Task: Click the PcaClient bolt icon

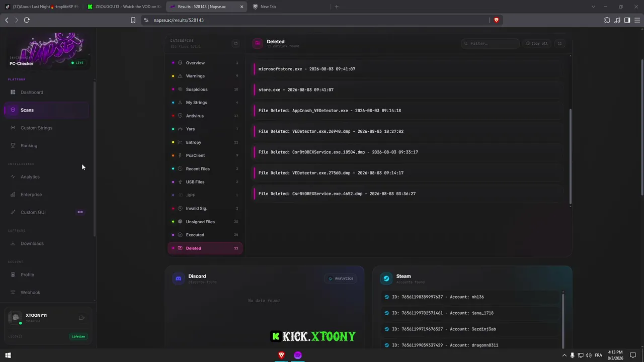Action: click(x=180, y=155)
